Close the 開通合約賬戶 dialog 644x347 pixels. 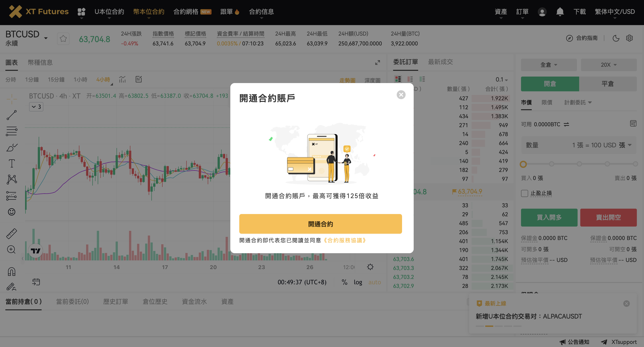[x=401, y=95]
